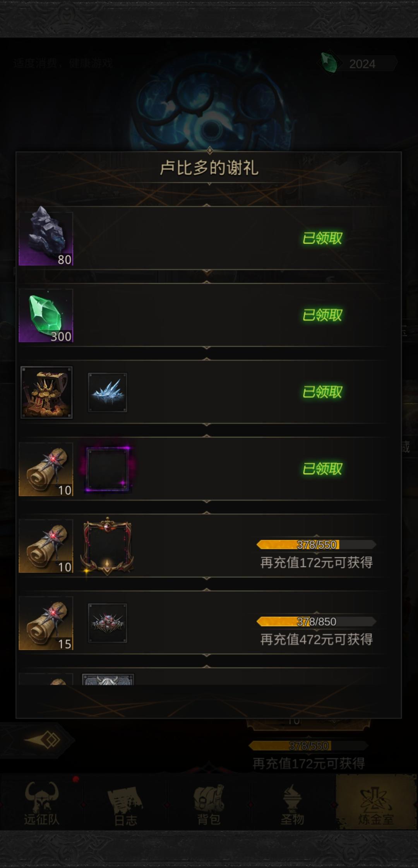Image resolution: width=418 pixels, height=868 pixels.
Task: Tap the 再充值472元可获得 text link
Action: pyautogui.click(x=316, y=639)
